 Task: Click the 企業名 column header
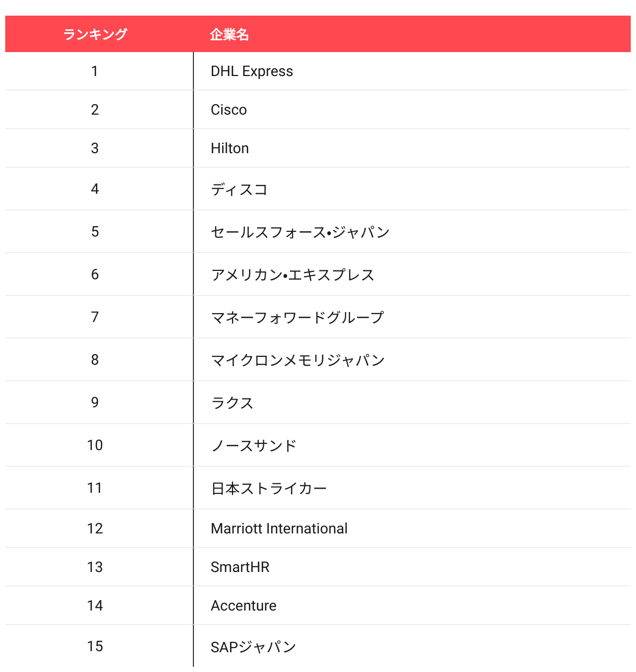click(x=229, y=34)
